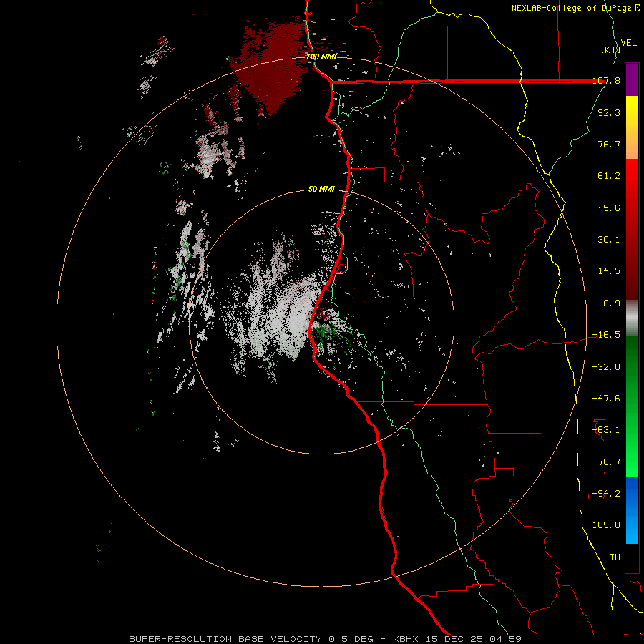Select the -109.8 scale value

[603, 525]
